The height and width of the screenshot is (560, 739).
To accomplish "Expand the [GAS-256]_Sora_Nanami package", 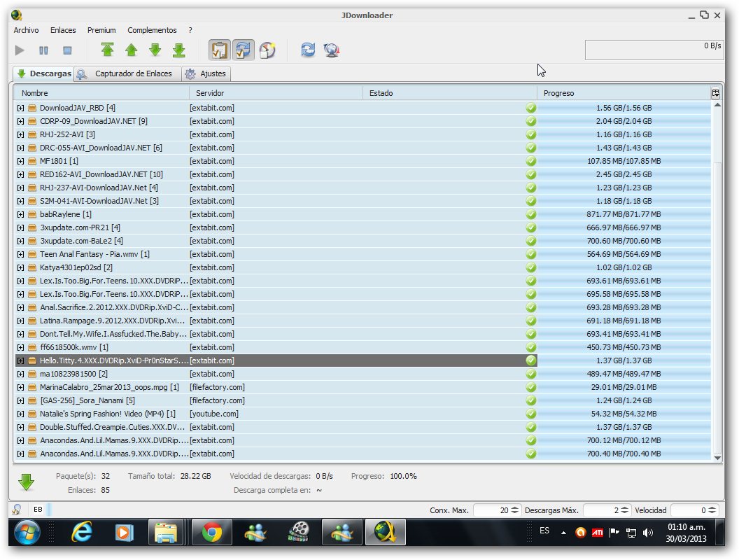I will pyautogui.click(x=21, y=400).
